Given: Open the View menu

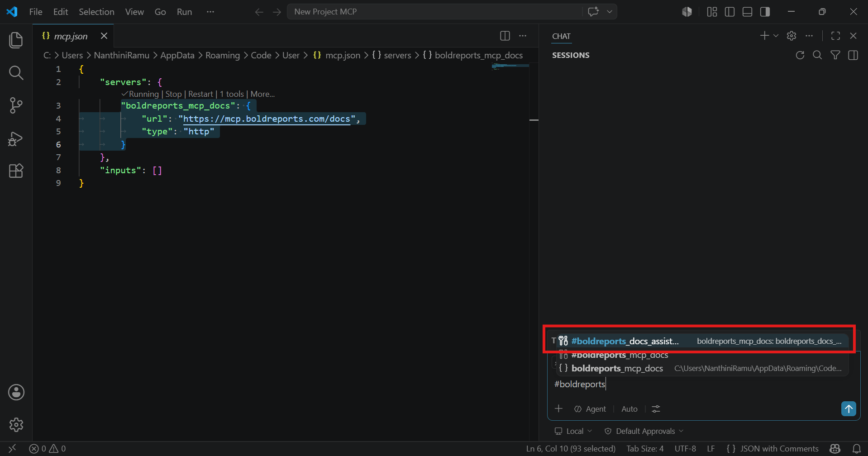Looking at the screenshot, I should (x=134, y=12).
